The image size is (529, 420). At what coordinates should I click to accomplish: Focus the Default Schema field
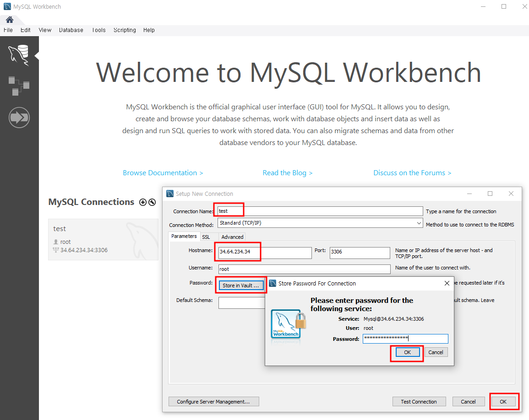pos(241,303)
